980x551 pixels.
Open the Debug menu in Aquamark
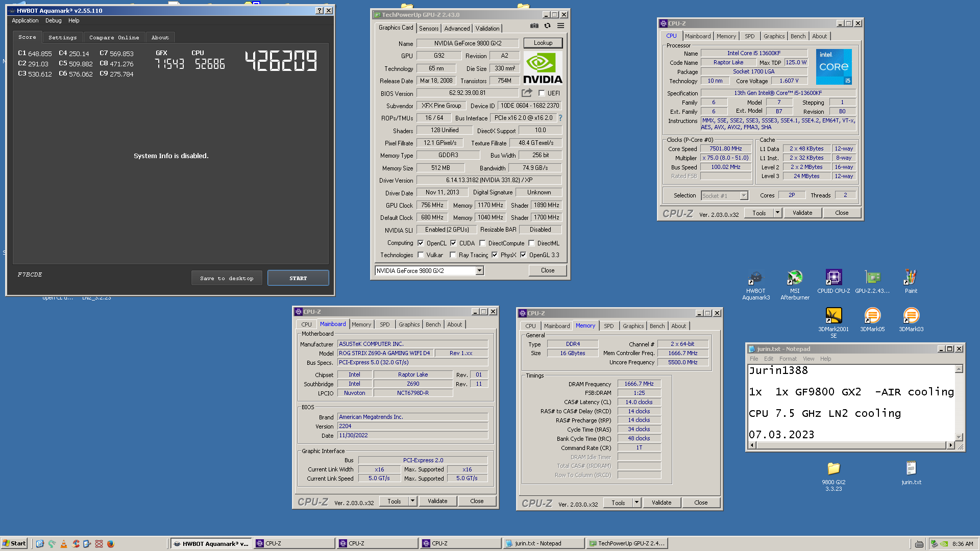[53, 21]
